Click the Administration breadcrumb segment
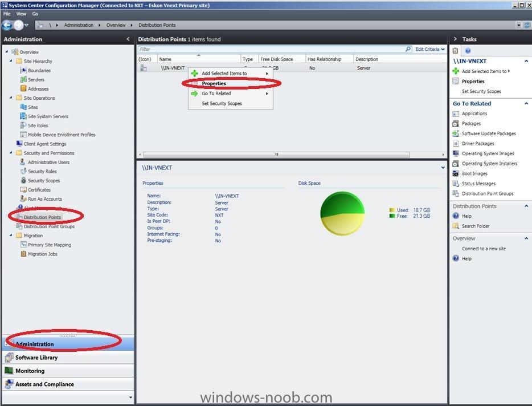 click(79, 25)
